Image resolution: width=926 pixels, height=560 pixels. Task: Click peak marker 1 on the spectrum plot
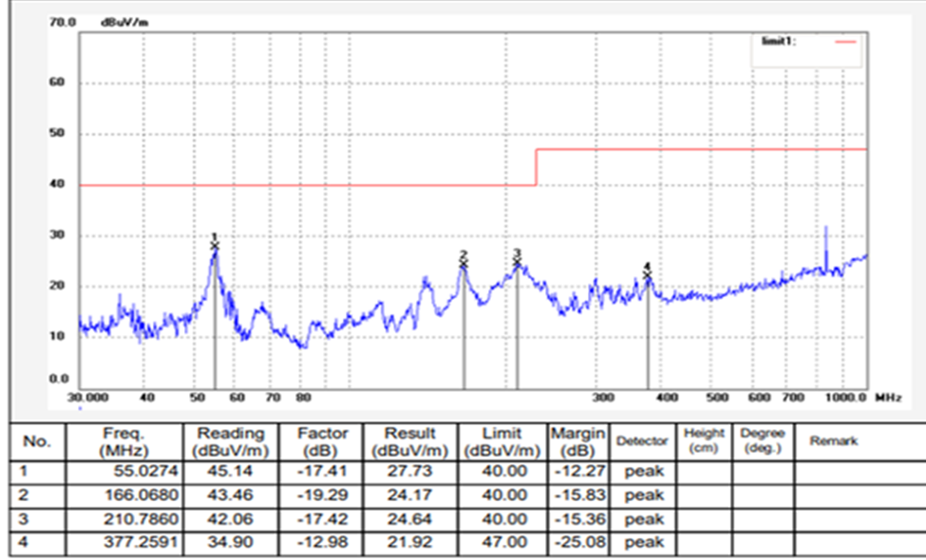point(215,246)
